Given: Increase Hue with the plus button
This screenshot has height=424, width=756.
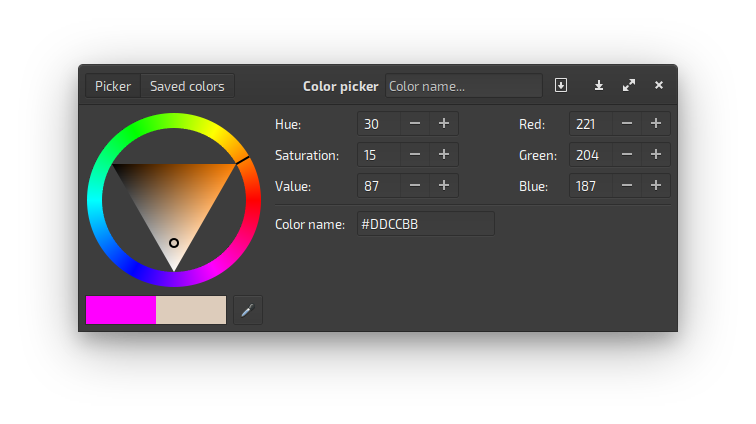Looking at the screenshot, I should point(444,124).
